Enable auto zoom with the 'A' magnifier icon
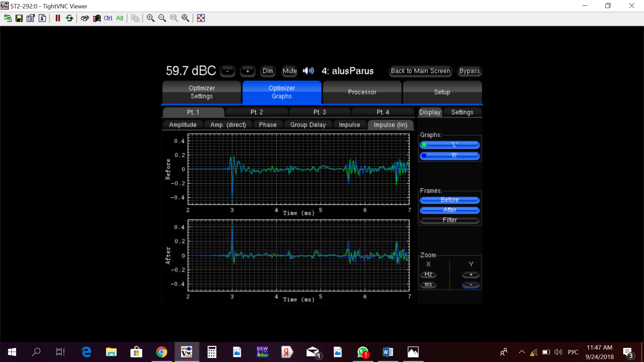 (x=186, y=18)
